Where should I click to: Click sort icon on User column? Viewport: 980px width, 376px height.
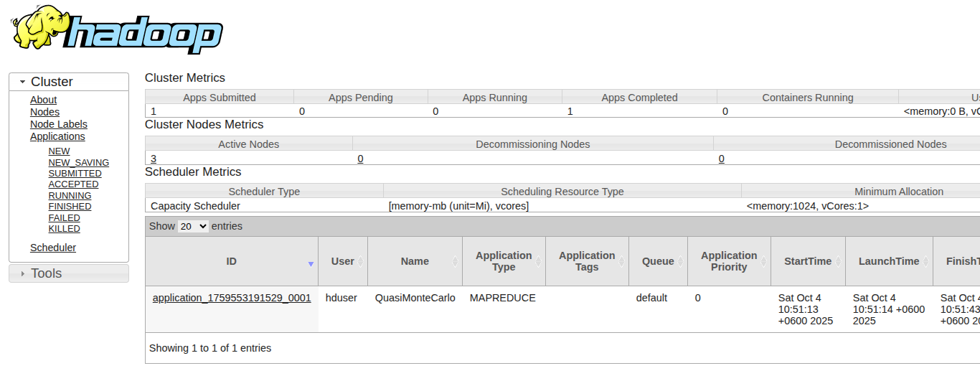coord(362,262)
